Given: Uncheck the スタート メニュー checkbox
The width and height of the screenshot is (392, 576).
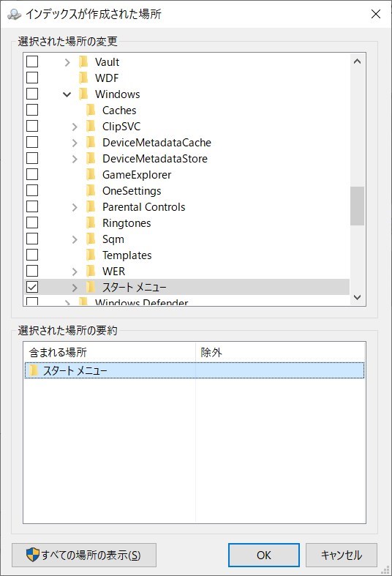Looking at the screenshot, I should [32, 287].
